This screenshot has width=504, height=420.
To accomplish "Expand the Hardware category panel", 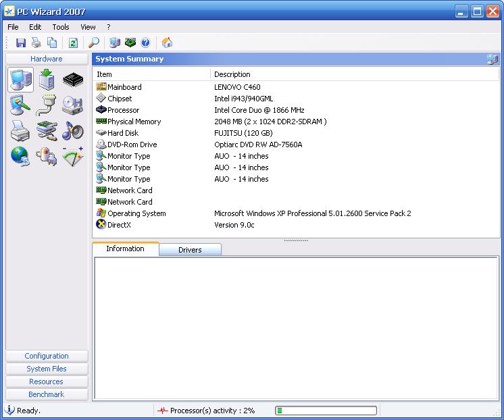I will [x=47, y=59].
